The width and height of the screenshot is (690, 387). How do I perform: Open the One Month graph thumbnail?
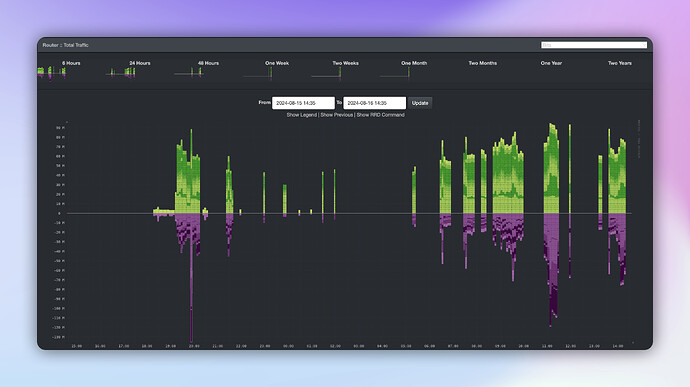tap(395, 74)
